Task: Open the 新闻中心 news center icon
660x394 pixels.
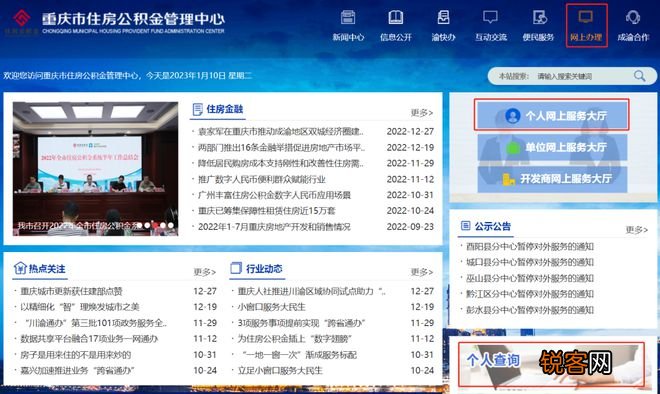Action: (x=348, y=18)
